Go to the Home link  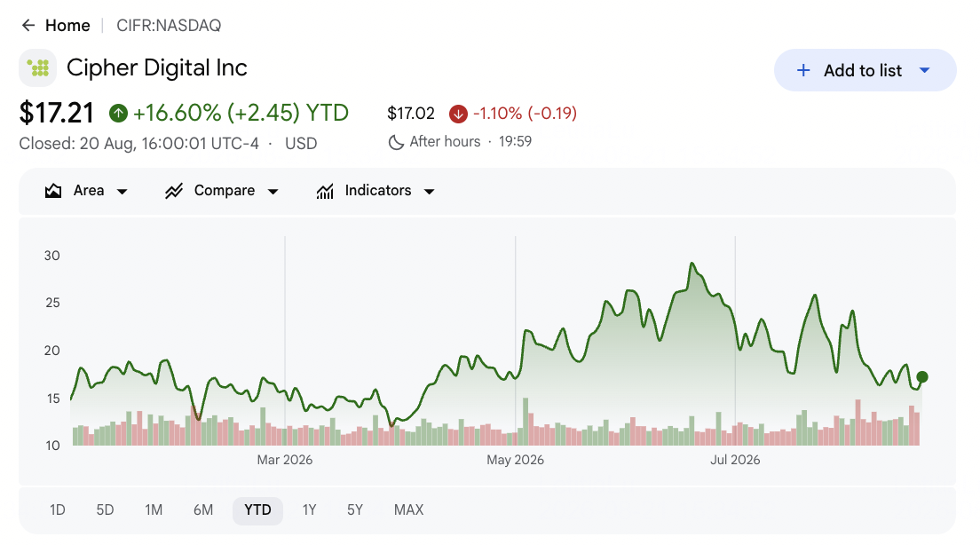tap(67, 26)
